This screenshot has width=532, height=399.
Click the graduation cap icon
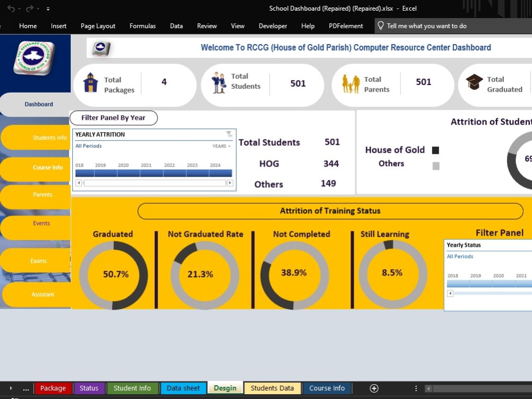coord(474,82)
